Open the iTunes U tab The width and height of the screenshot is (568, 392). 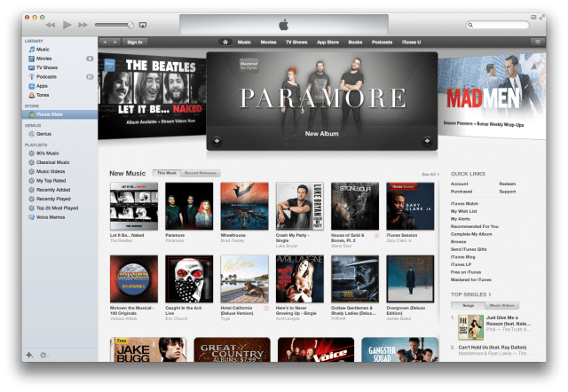click(x=411, y=42)
